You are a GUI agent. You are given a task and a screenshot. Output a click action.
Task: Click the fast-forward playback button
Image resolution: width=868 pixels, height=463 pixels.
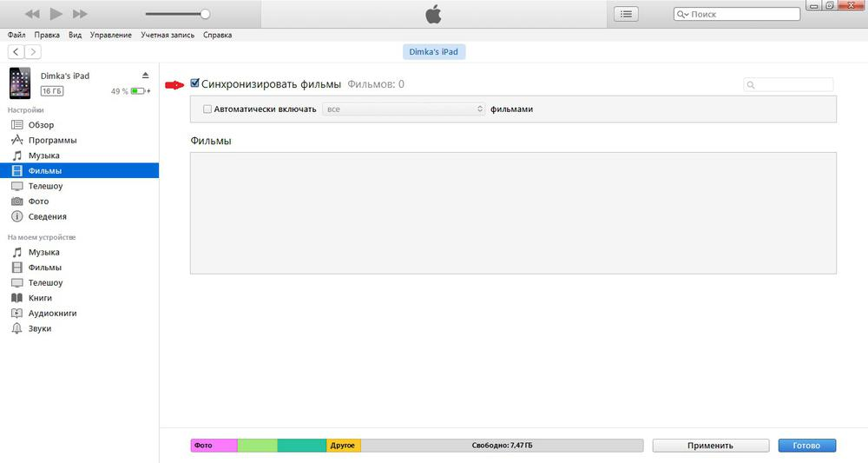click(80, 14)
